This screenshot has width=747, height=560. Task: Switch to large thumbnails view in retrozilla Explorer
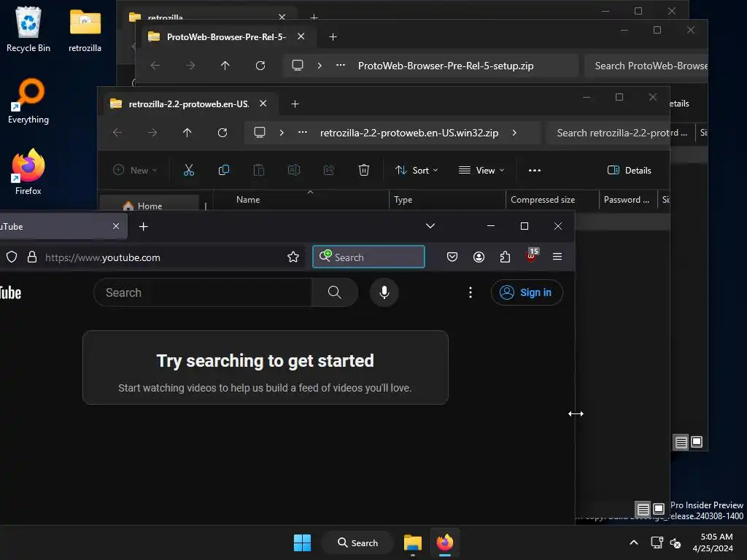pyautogui.click(x=659, y=510)
